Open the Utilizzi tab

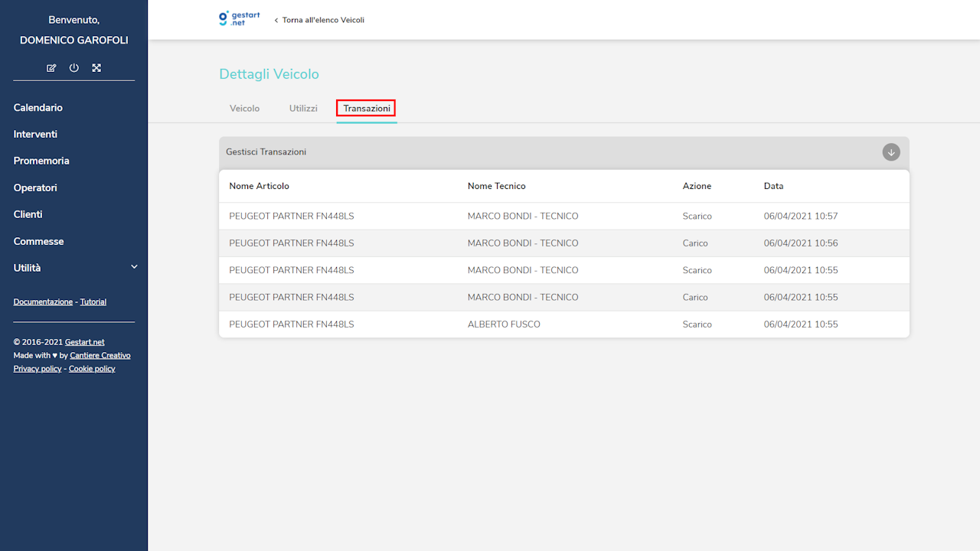pos(303,109)
